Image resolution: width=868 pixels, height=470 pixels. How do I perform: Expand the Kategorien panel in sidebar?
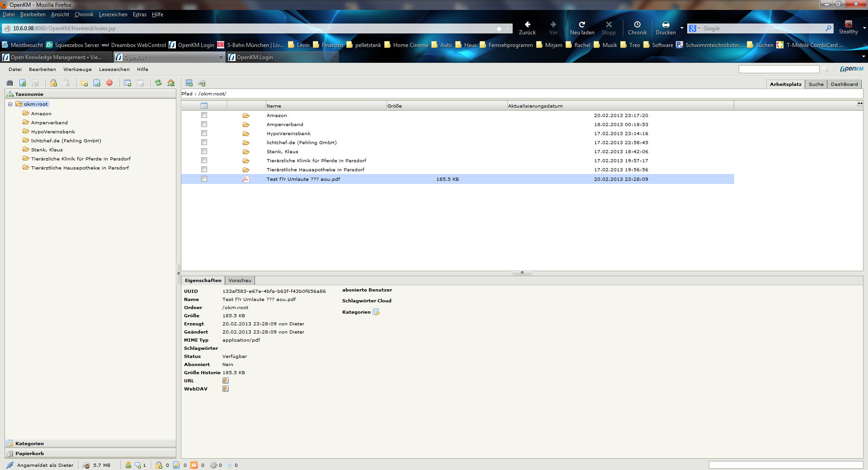pyautogui.click(x=29, y=444)
